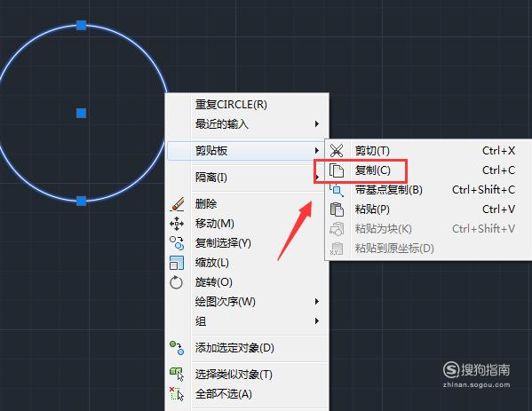The height and width of the screenshot is (411, 532).
Task: Click the 添加选定对象(D) icon
Action: coord(177,348)
